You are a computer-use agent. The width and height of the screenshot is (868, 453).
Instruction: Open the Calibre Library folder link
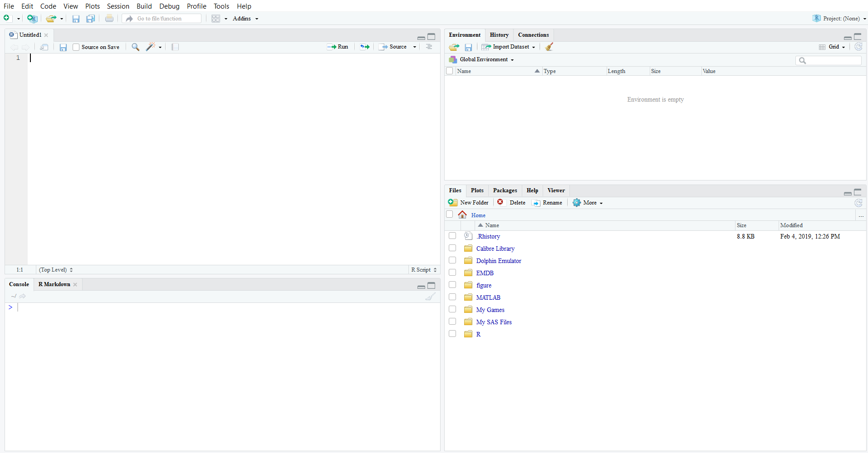click(495, 248)
